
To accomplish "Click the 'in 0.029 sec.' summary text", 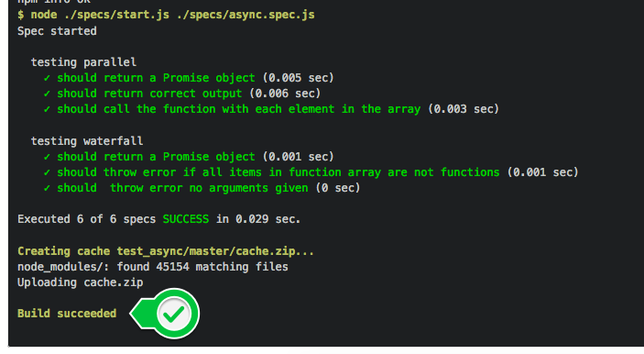I will pos(258,219).
